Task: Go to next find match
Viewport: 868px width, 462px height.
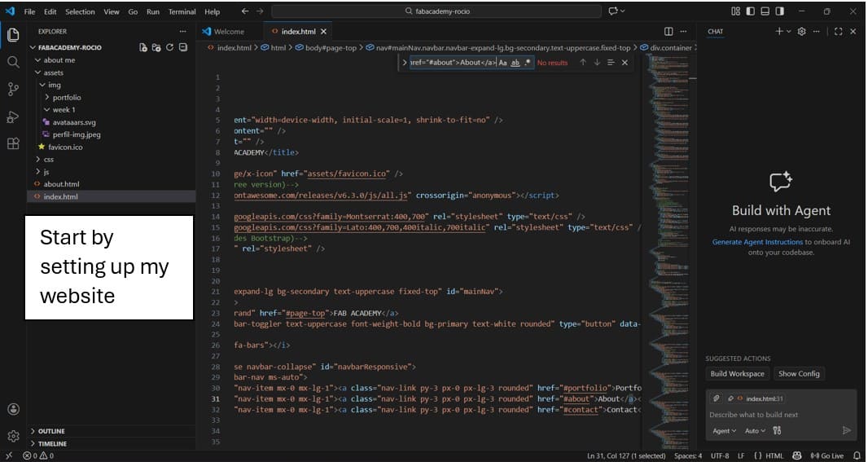Action: (x=597, y=63)
